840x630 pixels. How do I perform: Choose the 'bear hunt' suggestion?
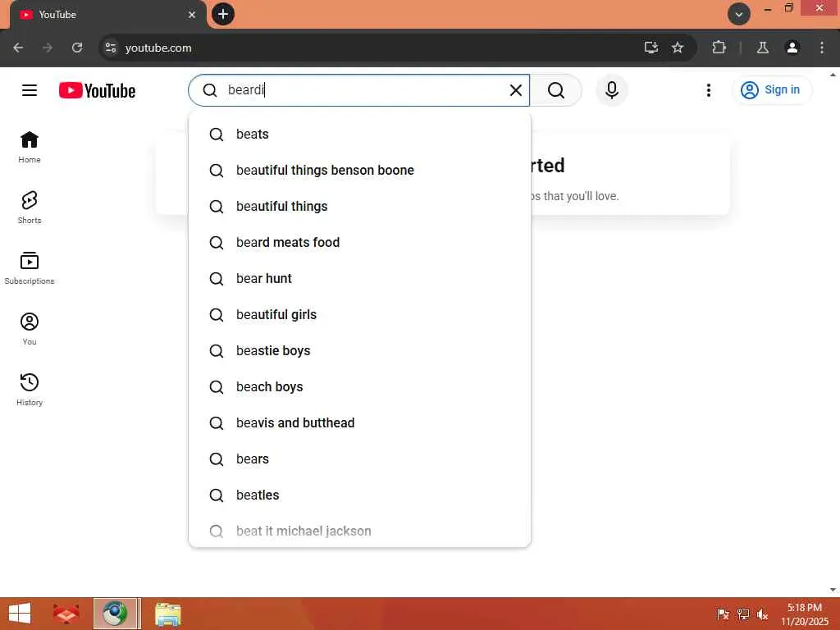click(x=359, y=279)
